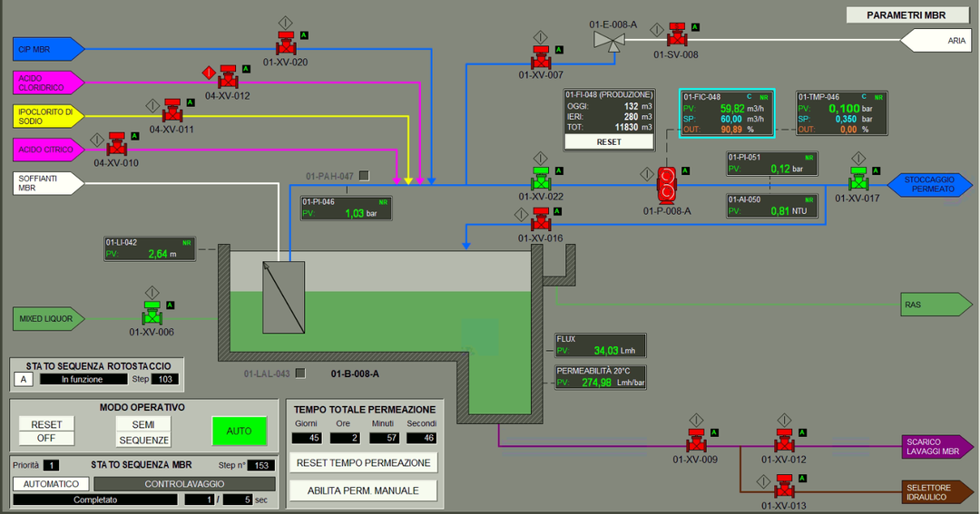Screen dimensions: 980x514
Task: Click the red diamond alarm marker beside 04-XV-012
Action: tap(209, 73)
